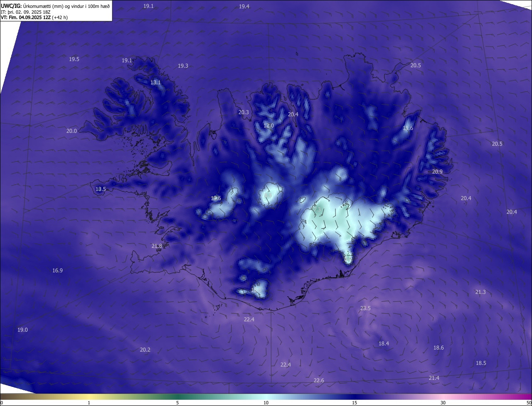Click the 19.5 value label
Viewport: 532px width, 406px height.
click(74, 59)
